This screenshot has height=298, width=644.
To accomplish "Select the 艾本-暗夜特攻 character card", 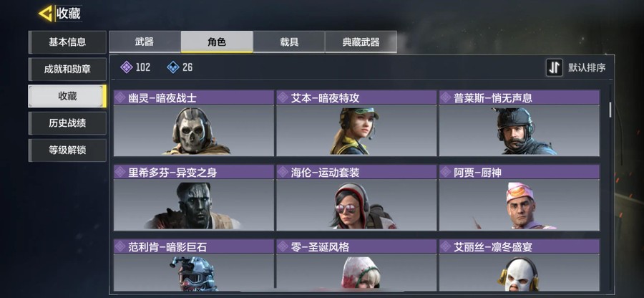I will (356, 123).
